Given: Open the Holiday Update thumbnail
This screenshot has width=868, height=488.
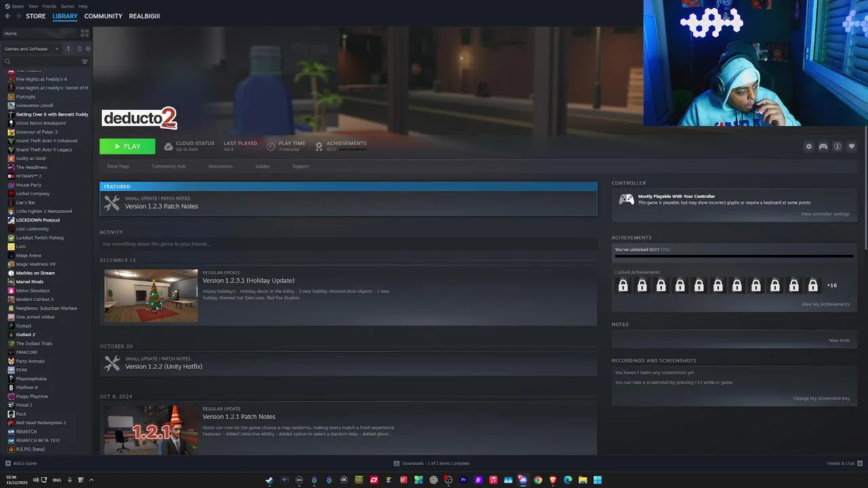Looking at the screenshot, I should (151, 296).
